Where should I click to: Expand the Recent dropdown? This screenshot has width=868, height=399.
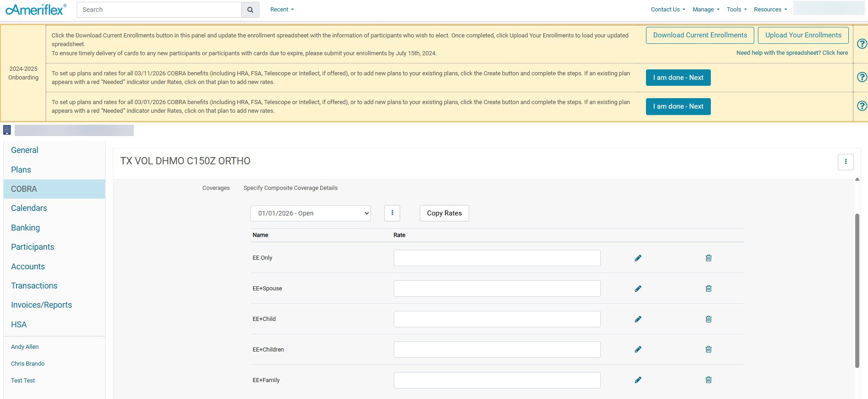click(282, 10)
